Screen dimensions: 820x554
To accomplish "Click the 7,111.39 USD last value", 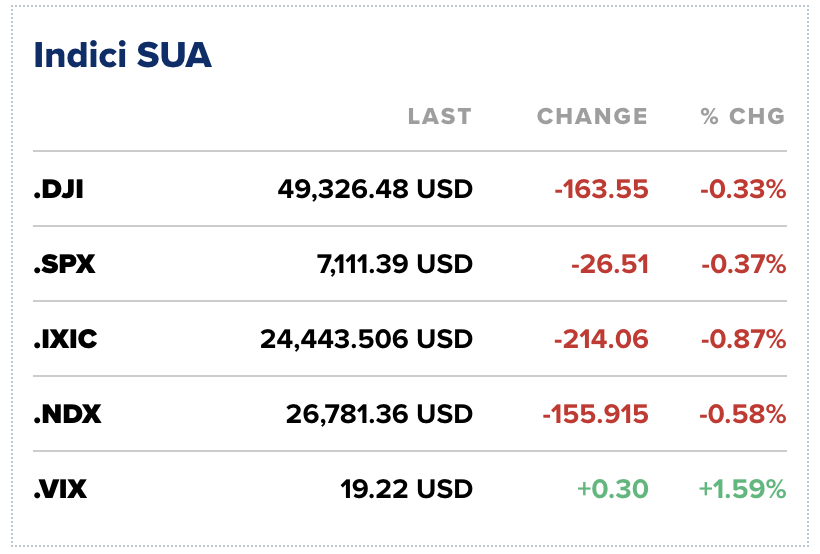I will click(395, 264).
